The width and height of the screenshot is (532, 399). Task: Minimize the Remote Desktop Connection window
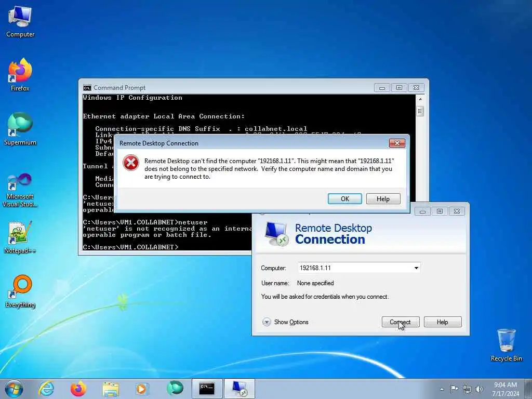tap(422, 211)
